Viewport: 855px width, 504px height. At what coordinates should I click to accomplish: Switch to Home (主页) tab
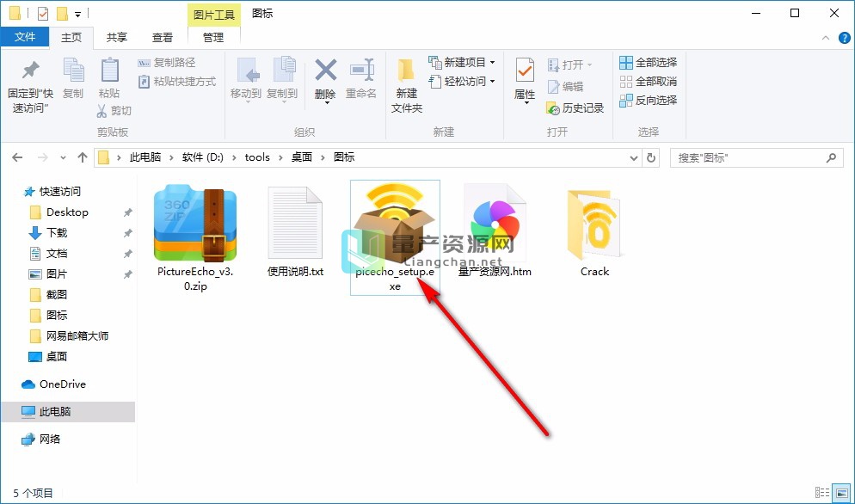point(71,37)
